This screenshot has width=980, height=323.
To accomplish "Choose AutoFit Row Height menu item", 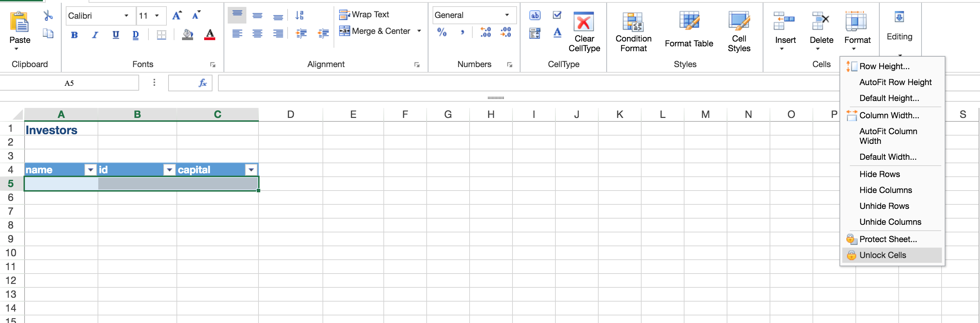I will [x=895, y=82].
